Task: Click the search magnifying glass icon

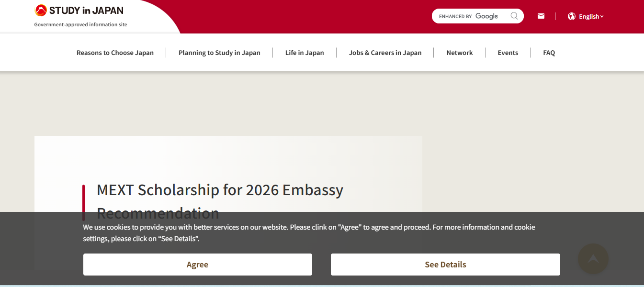Action: pyautogui.click(x=514, y=16)
